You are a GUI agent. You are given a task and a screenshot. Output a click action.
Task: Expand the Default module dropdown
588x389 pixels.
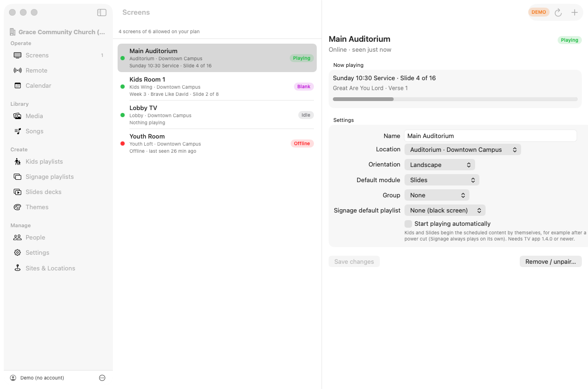click(x=441, y=180)
